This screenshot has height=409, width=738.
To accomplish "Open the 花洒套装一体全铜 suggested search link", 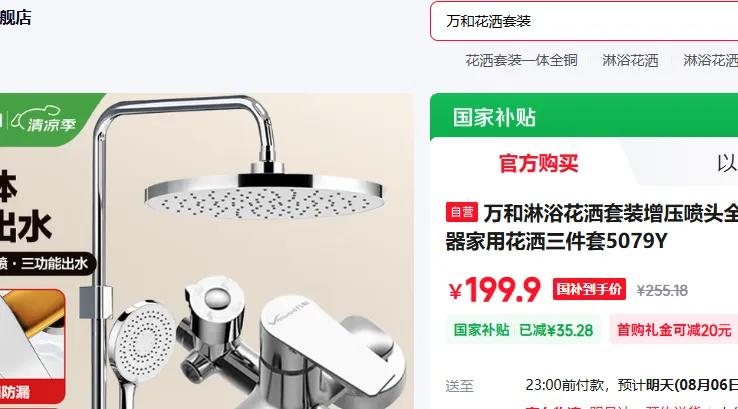I will (x=521, y=61).
